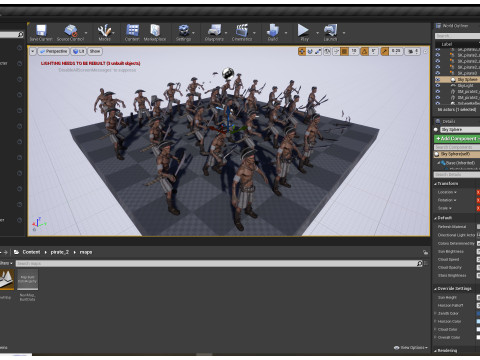
Task: Open the Horizon Color swatch
Action: tap(478, 321)
